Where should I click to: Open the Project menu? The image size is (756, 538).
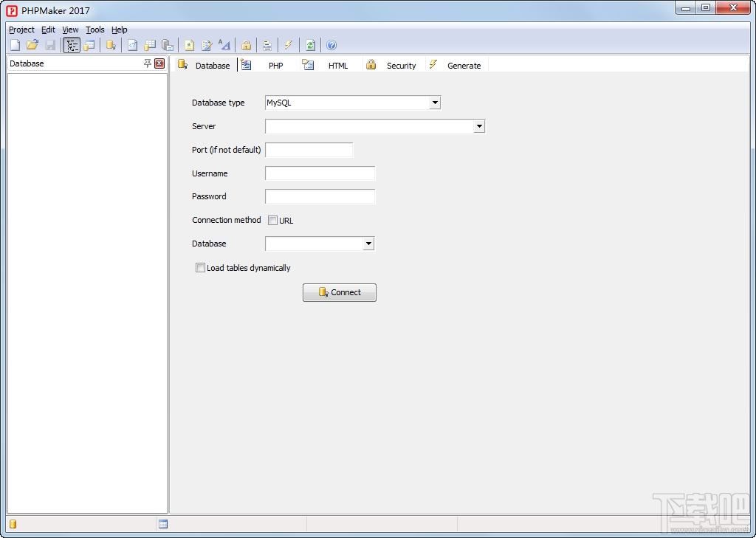coord(21,30)
